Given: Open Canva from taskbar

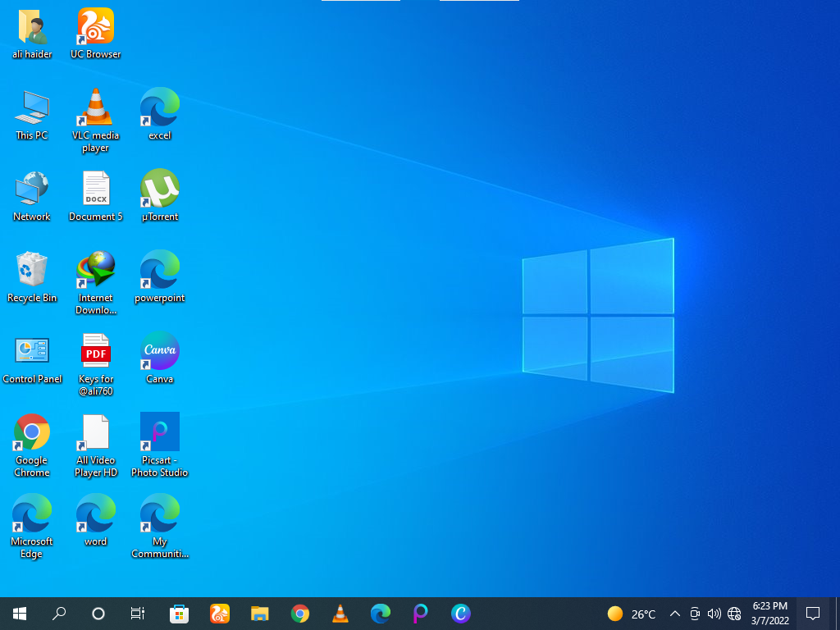Looking at the screenshot, I should (x=461, y=614).
